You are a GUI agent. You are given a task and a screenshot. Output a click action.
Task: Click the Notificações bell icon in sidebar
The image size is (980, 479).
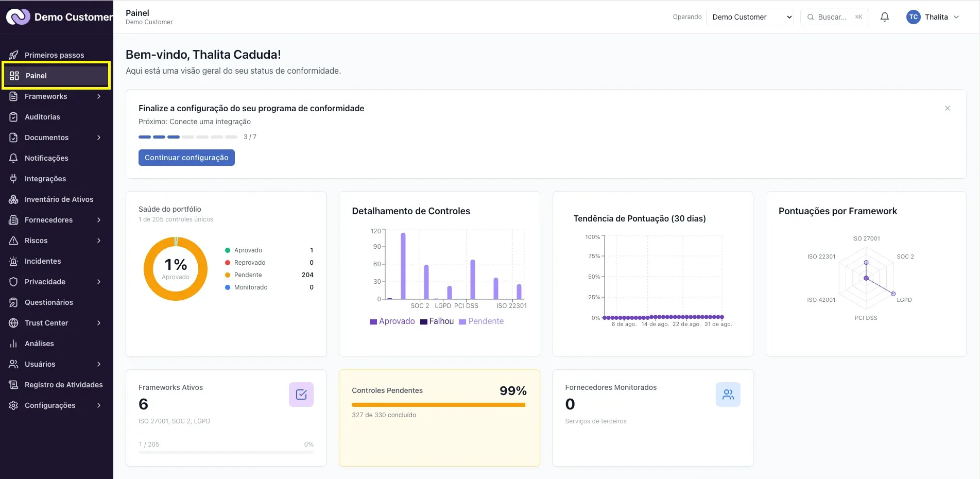(x=14, y=158)
